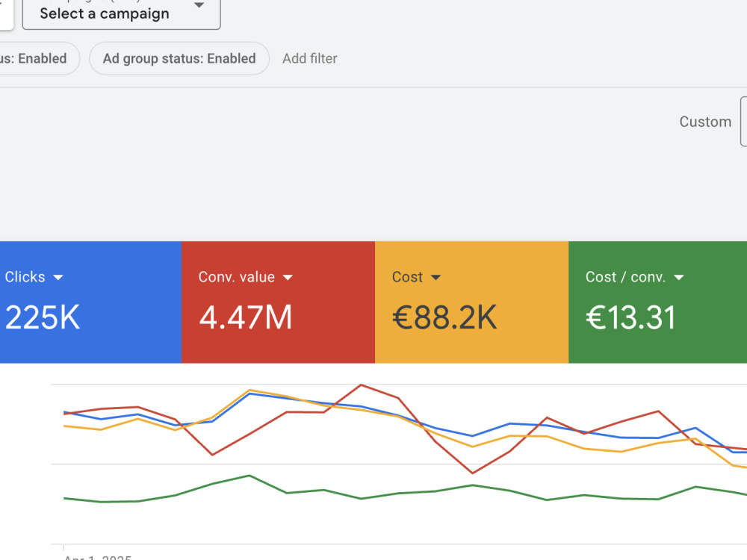The width and height of the screenshot is (747, 560).
Task: Click the Ad group status: Enabled filter
Action: [179, 58]
